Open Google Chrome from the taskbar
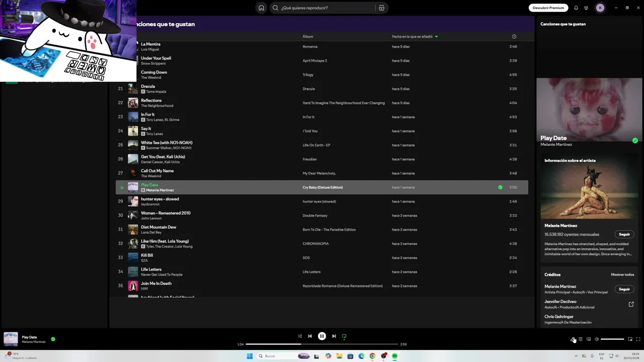Image resolution: width=644 pixels, height=362 pixels. 372,356
